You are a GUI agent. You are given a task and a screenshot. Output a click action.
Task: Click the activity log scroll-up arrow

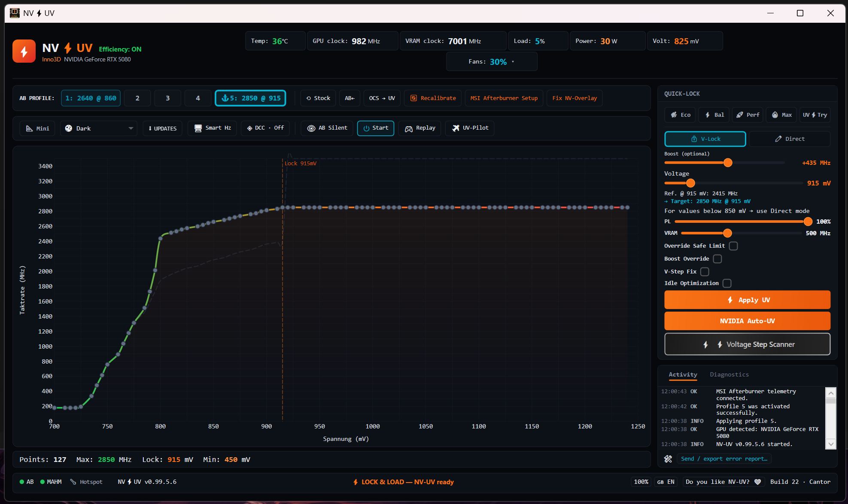831,393
